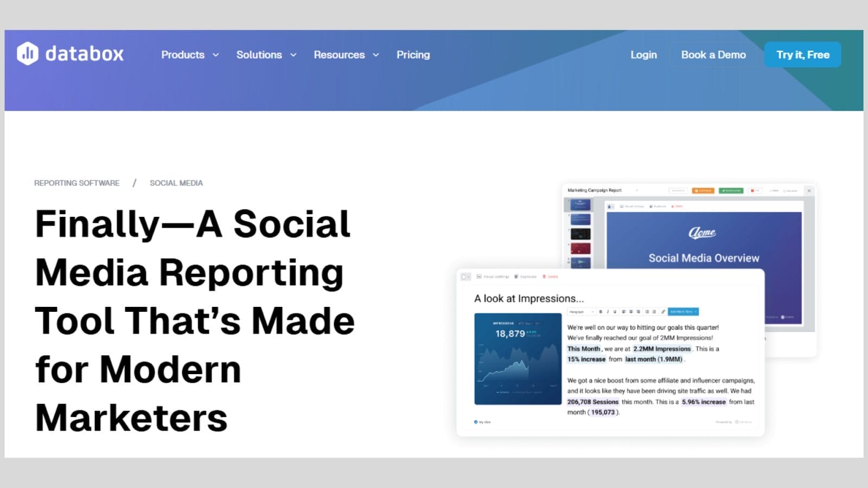Open the REPORTING SOFTWARE breadcrumb link
The image size is (868, 488).
coord(77,183)
